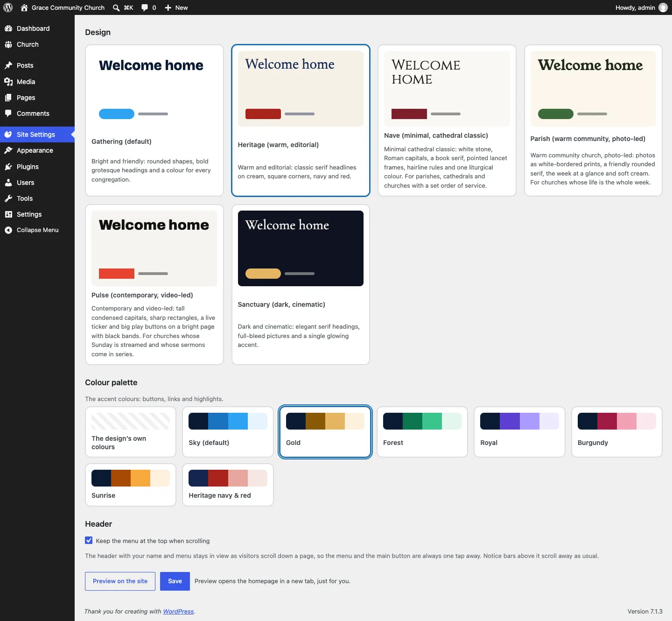Click the Site Settings icon in sidebar
672x621 pixels.
click(x=8, y=134)
